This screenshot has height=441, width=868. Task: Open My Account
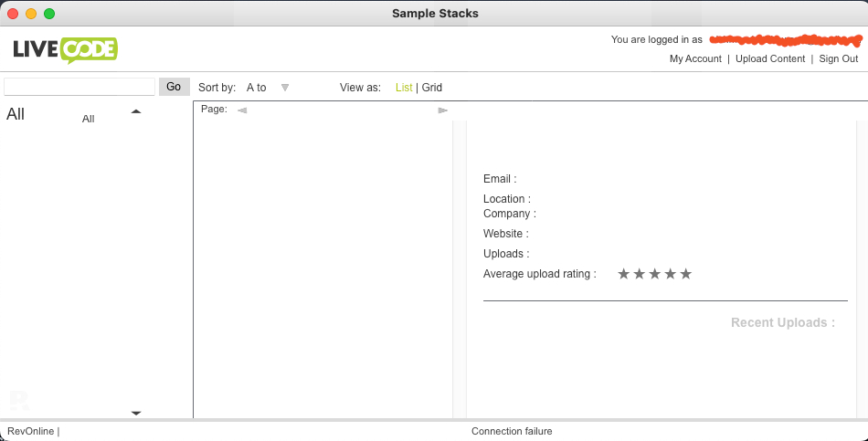tap(695, 58)
